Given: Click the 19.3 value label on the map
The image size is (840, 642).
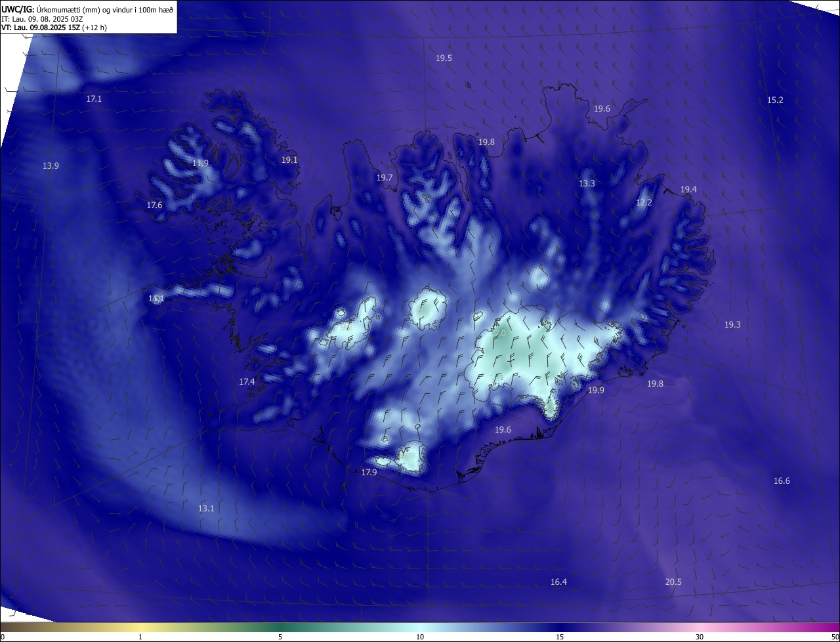Looking at the screenshot, I should point(733,325).
